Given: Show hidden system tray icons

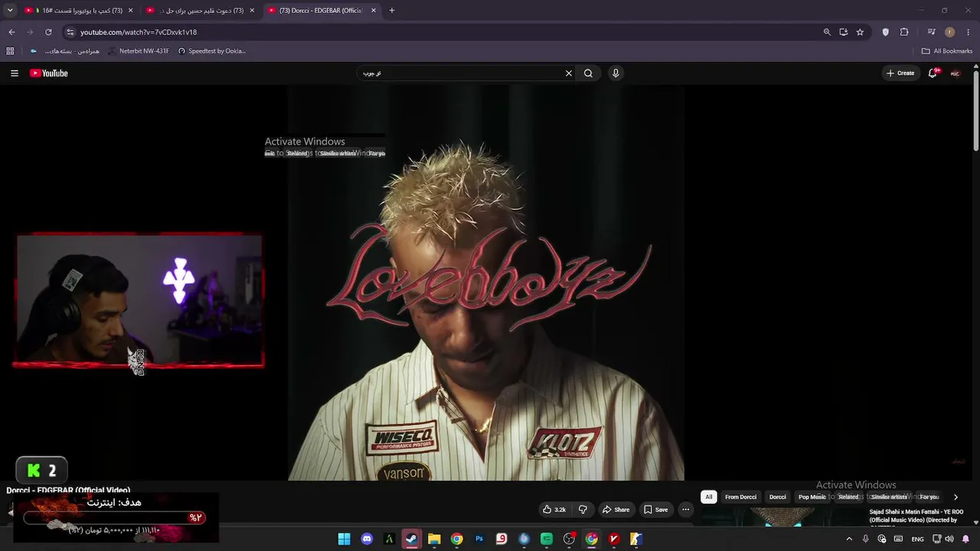Looking at the screenshot, I should (849, 539).
